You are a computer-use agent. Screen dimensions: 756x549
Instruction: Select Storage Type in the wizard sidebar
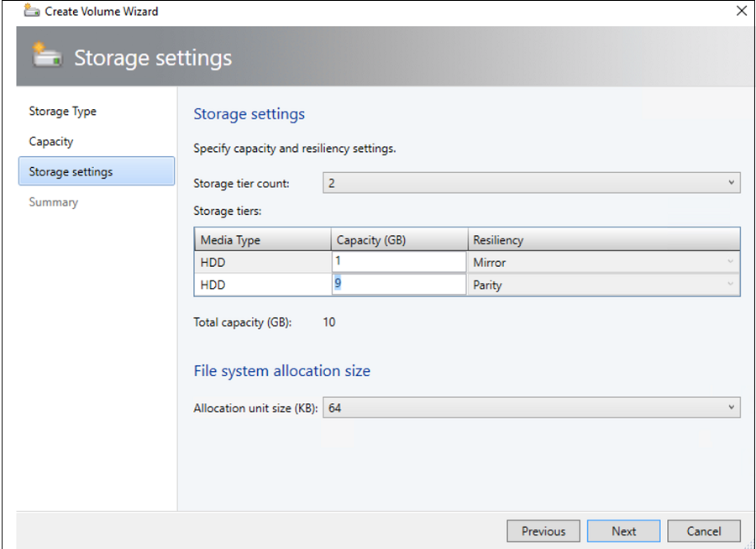(x=63, y=111)
